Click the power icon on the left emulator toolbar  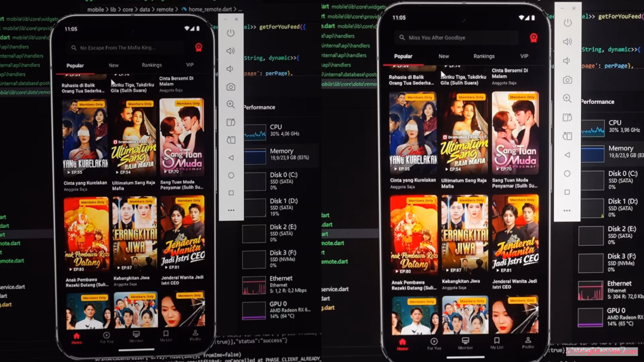click(x=230, y=33)
